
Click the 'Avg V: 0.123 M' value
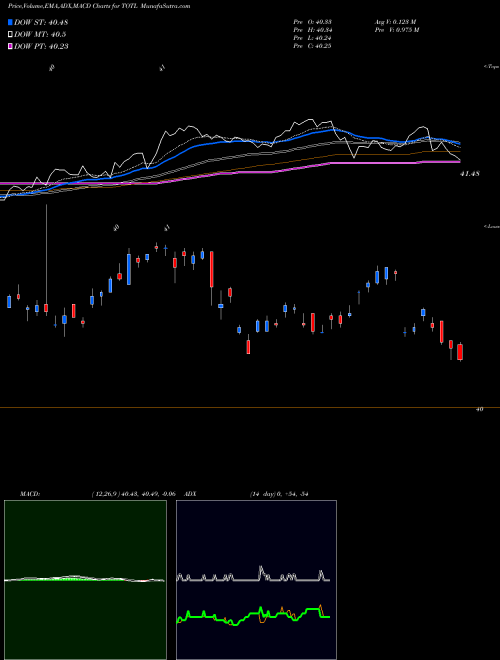pyautogui.click(x=395, y=22)
